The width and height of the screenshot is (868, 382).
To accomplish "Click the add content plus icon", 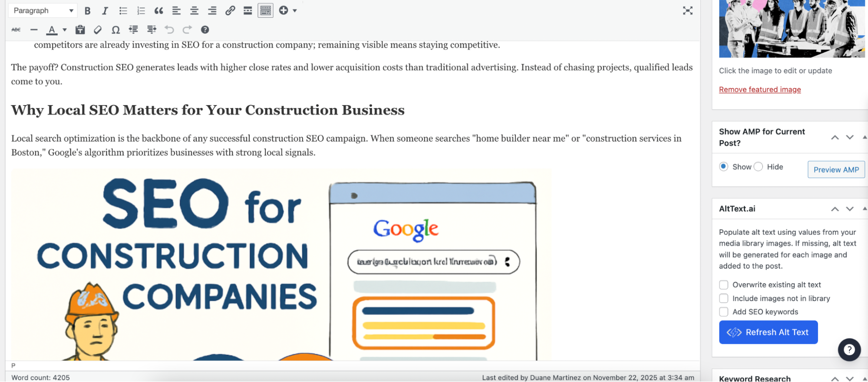I will click(284, 10).
